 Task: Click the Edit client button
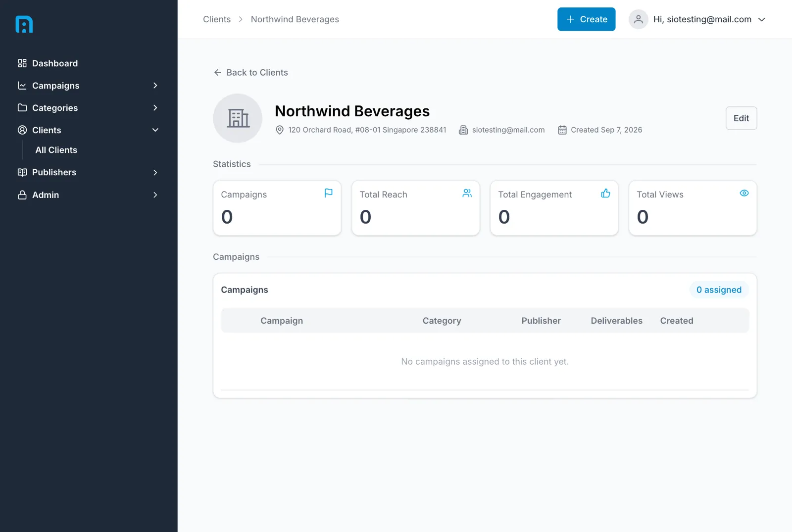(x=741, y=118)
